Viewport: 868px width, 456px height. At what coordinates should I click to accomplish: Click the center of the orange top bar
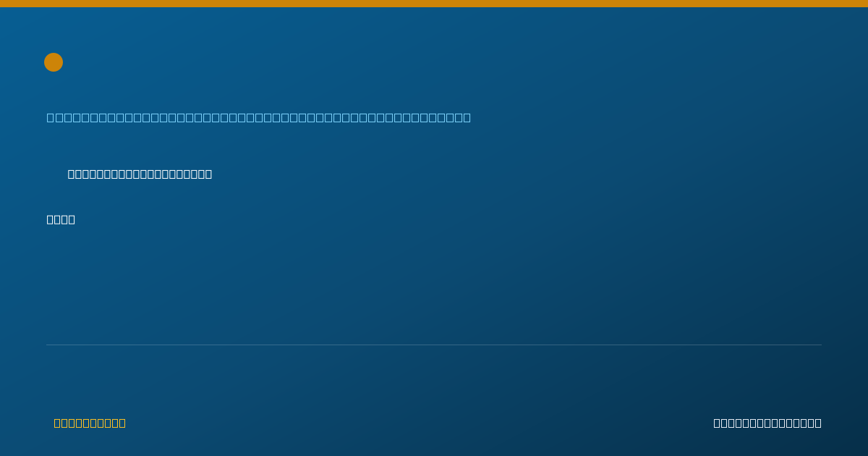pos(434,4)
